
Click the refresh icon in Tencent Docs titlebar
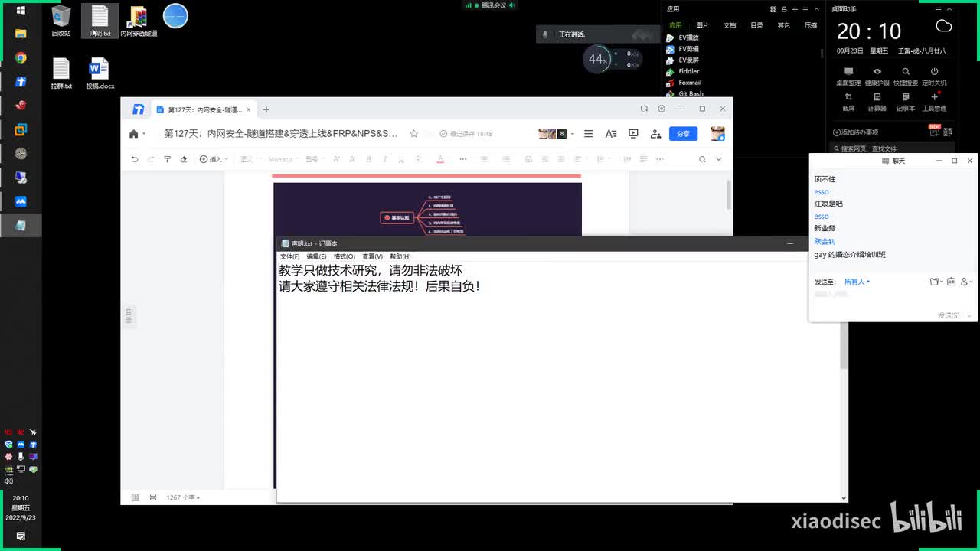click(x=644, y=109)
